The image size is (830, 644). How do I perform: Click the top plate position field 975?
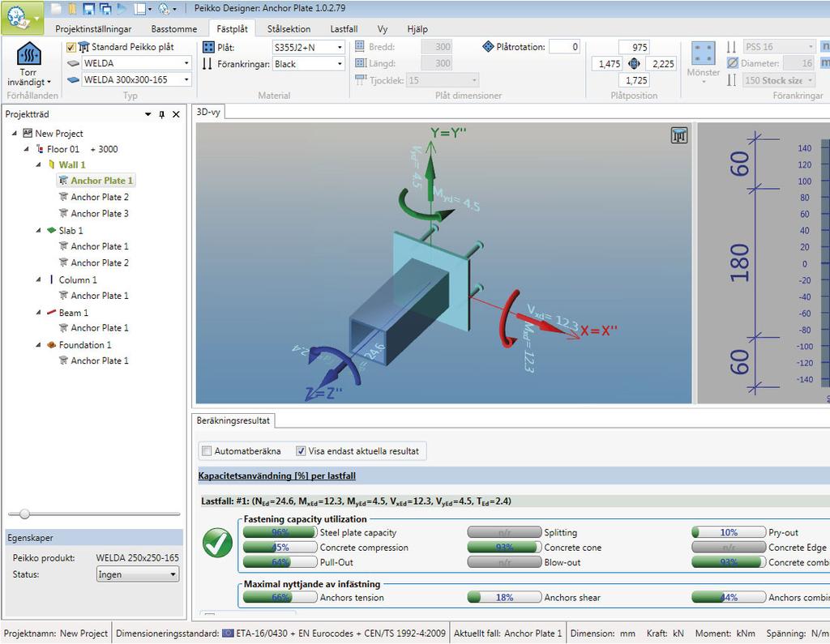pos(634,47)
